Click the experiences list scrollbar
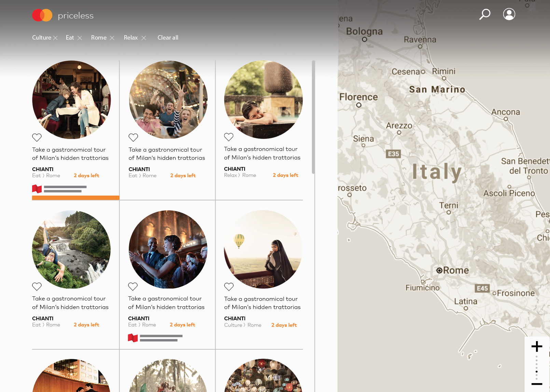 tap(313, 117)
